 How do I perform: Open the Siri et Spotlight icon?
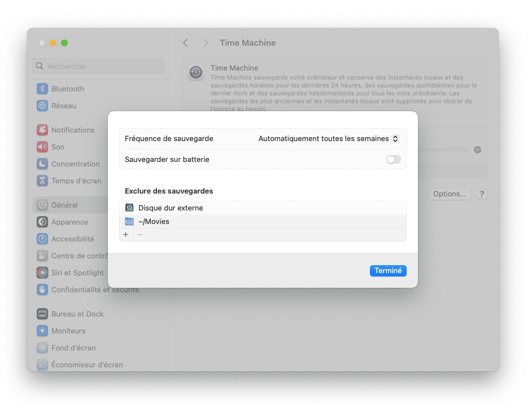click(x=42, y=273)
